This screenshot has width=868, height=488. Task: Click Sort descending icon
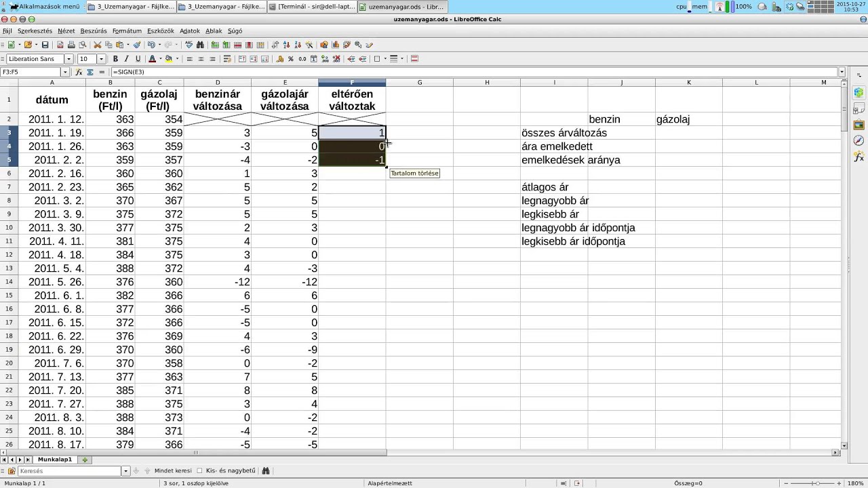coord(298,45)
